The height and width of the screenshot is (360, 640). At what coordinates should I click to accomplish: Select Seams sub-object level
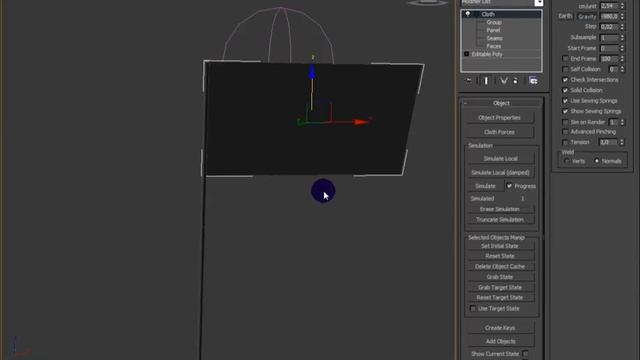[x=494, y=38]
